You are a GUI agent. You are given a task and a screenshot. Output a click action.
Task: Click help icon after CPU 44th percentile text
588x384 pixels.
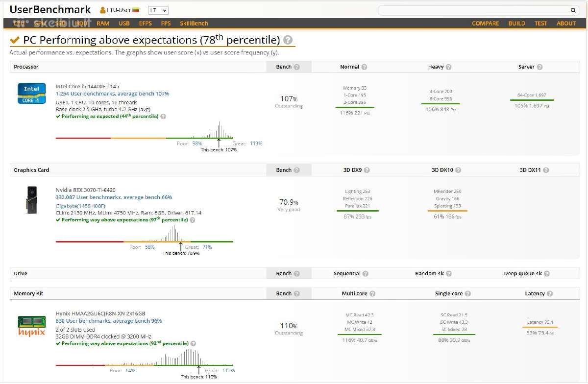[x=163, y=117]
